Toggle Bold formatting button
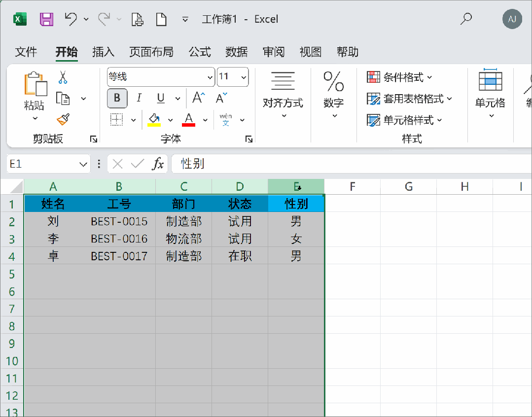Viewport: 532px width, 417px height. tap(117, 98)
